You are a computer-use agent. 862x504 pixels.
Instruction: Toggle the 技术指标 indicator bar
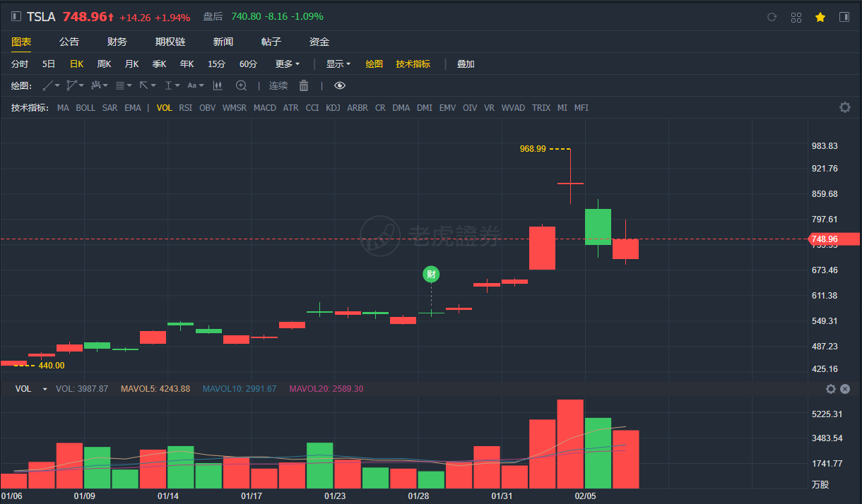(413, 64)
